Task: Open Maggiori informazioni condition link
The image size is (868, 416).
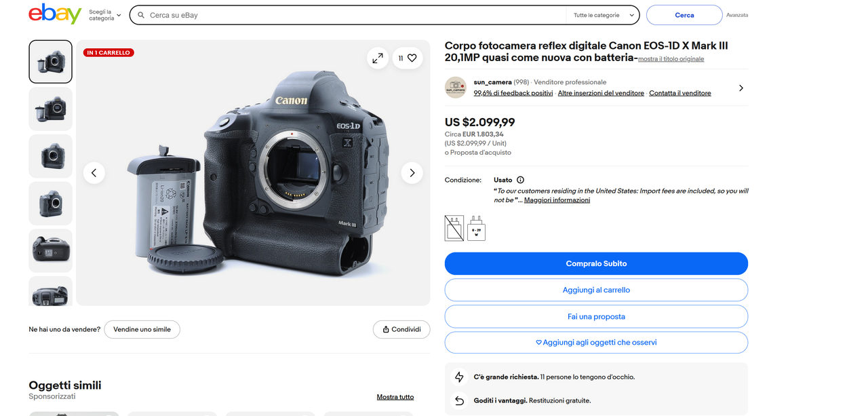Action: [x=557, y=200]
